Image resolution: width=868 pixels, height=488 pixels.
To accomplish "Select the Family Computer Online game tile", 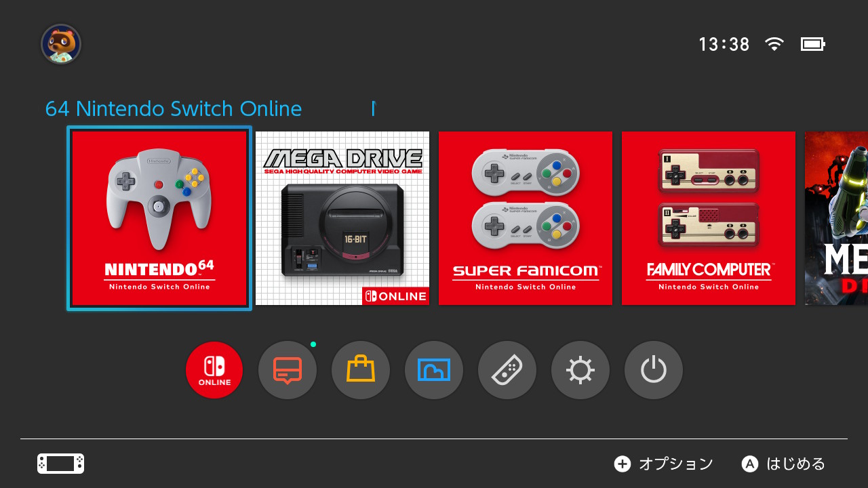I will tap(709, 218).
